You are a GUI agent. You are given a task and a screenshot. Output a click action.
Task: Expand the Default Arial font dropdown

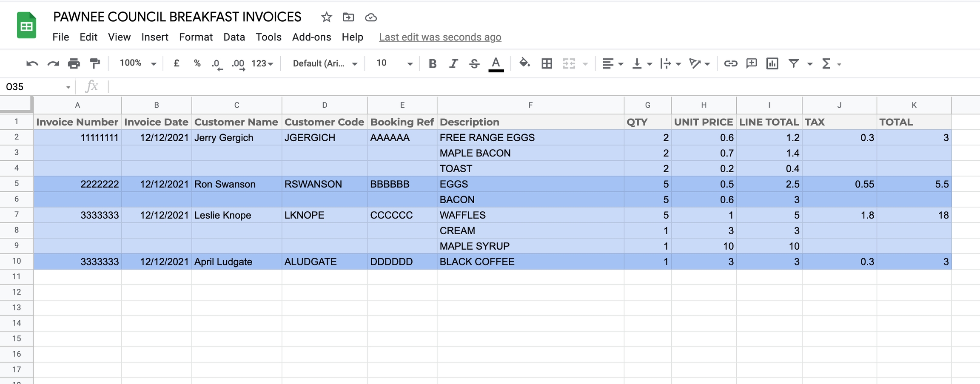325,64
